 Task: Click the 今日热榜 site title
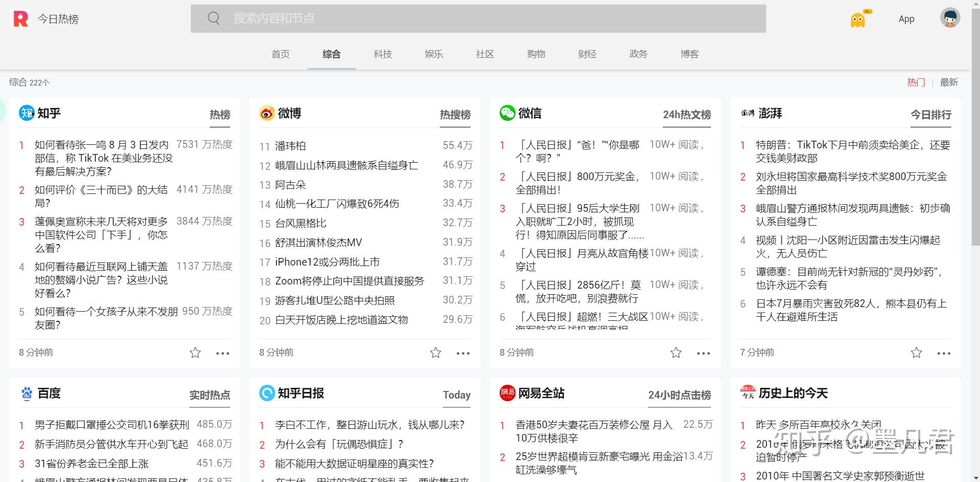pos(58,19)
